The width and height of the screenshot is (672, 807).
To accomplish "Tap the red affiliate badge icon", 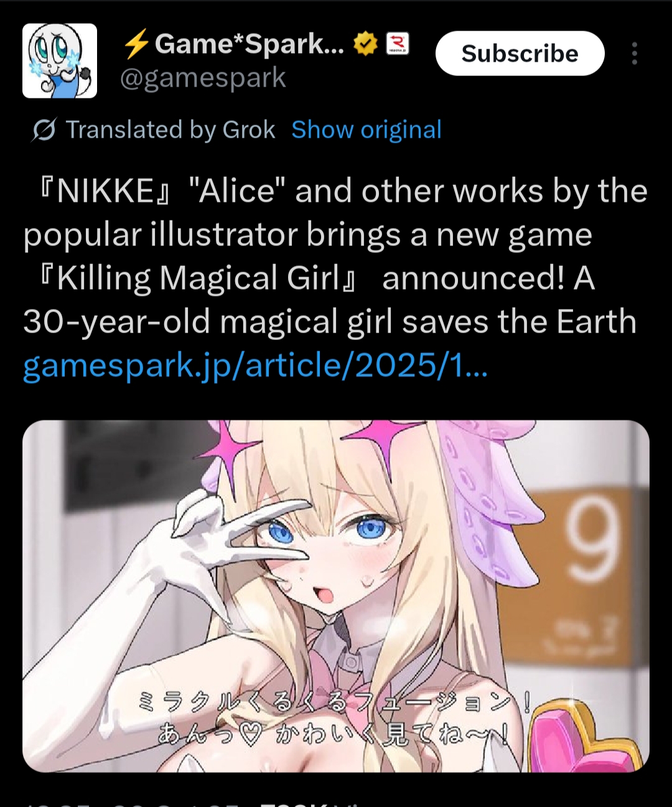I will pos(398,44).
